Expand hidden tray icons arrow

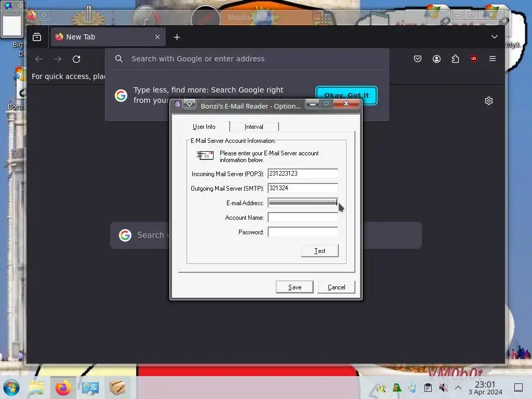click(458, 388)
